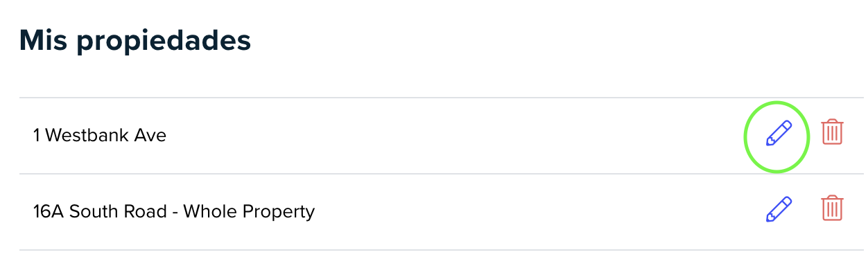Edit the 1 Westbank Ave property
Viewport: 868px width, 259px height.
coord(778,133)
